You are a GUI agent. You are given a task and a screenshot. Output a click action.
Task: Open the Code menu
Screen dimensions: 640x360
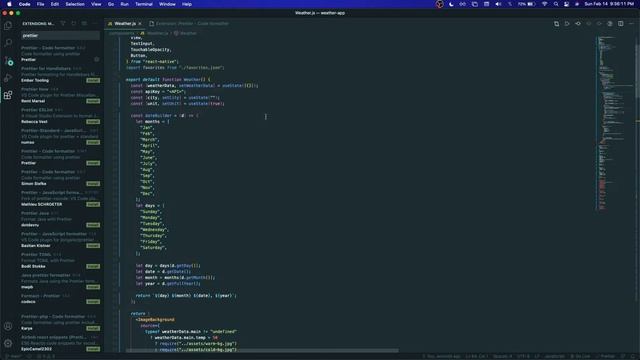pyautogui.click(x=24, y=4)
